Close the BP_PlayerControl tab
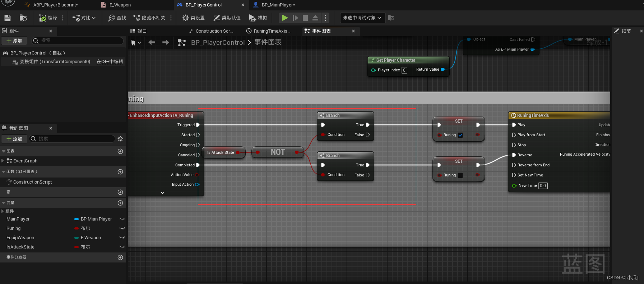 pyautogui.click(x=243, y=5)
